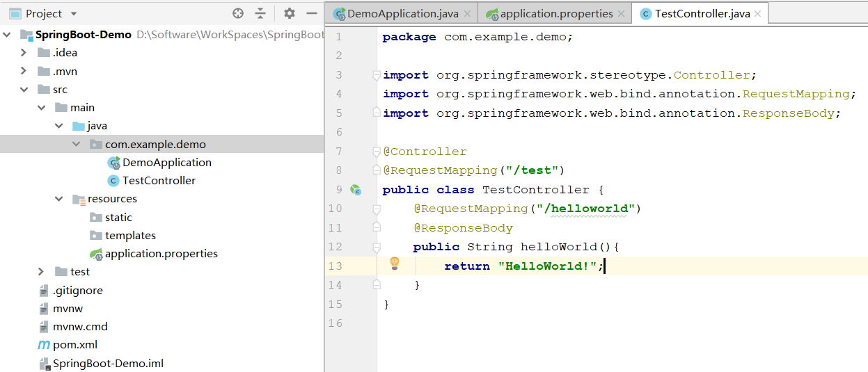Click the java source folder icon
The height and width of the screenshot is (372, 868).
79,126
